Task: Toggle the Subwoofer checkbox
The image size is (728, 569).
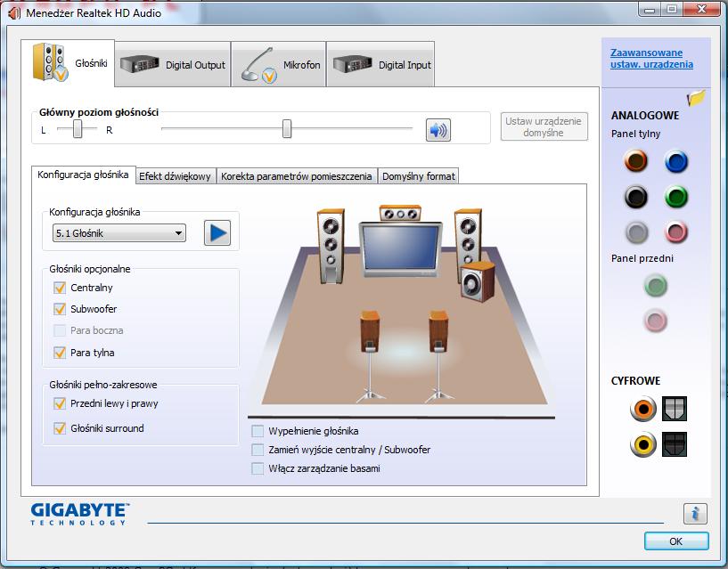Action: [x=60, y=309]
